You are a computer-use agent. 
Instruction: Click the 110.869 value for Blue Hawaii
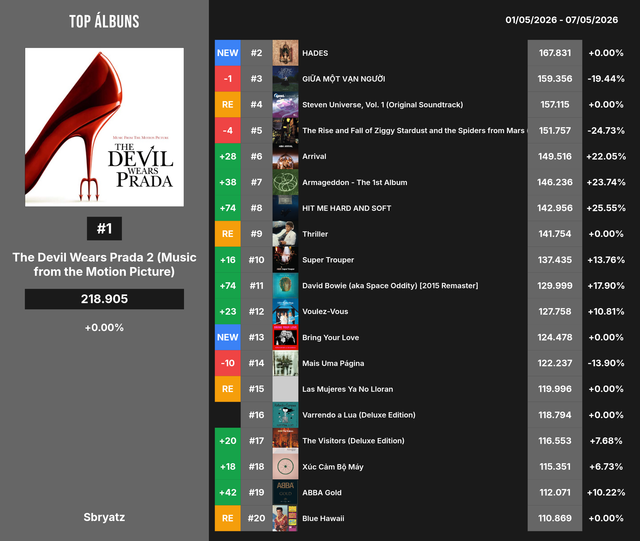pos(555,518)
